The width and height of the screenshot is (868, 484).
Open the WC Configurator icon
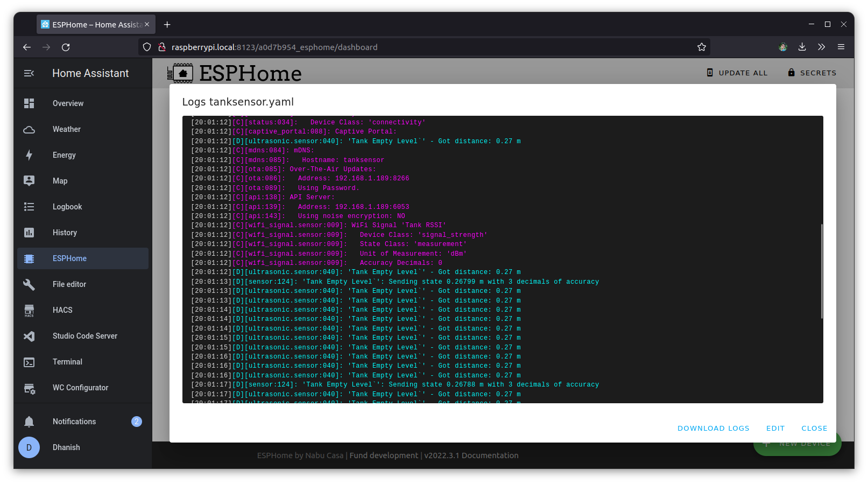(29, 388)
